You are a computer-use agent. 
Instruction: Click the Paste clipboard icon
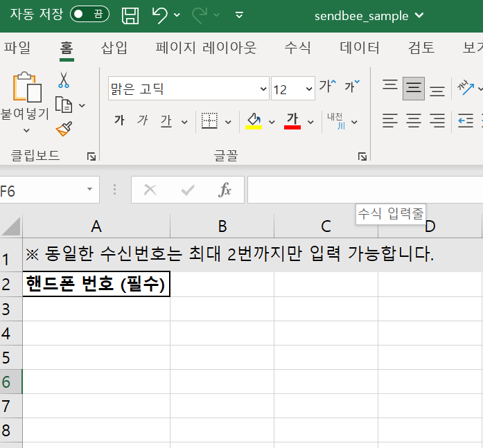point(27,87)
